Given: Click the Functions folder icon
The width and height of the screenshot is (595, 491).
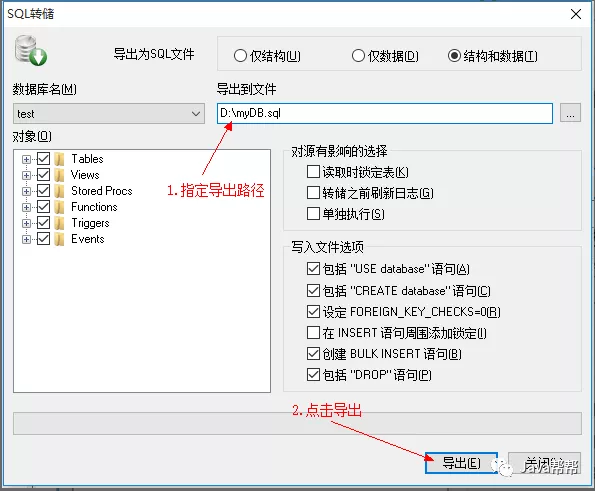Looking at the screenshot, I should click(59, 207).
